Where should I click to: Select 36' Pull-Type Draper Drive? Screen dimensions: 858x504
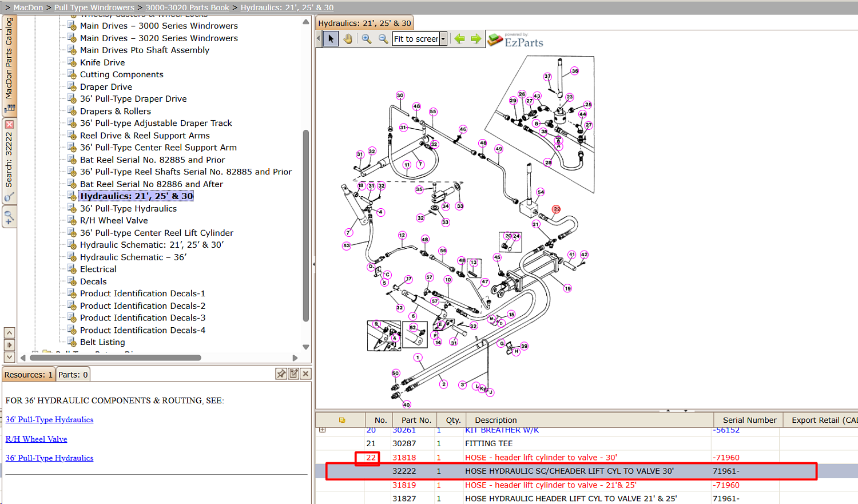(x=133, y=99)
